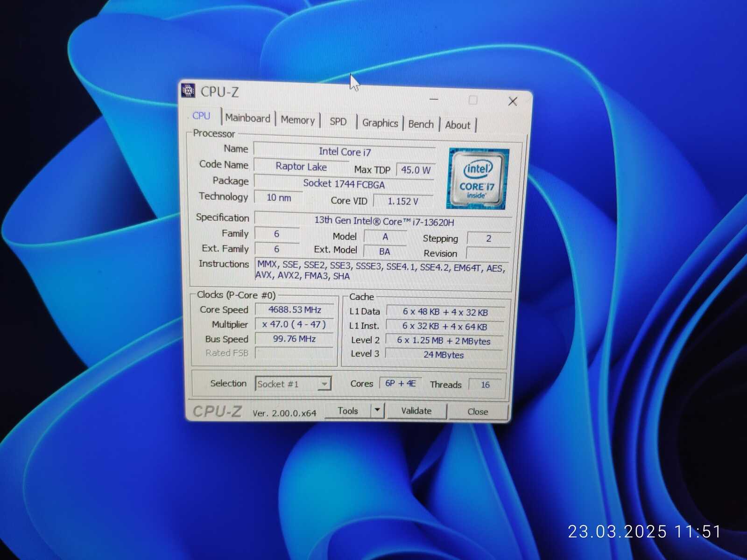
Task: Click the Cores value 6P + 4E
Action: 400,383
